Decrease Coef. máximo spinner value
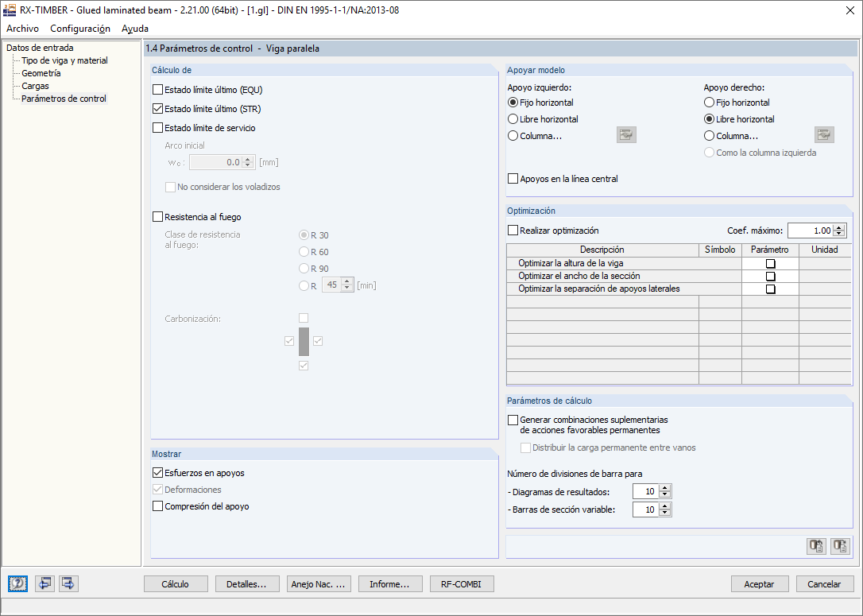The image size is (863, 616). click(x=839, y=234)
